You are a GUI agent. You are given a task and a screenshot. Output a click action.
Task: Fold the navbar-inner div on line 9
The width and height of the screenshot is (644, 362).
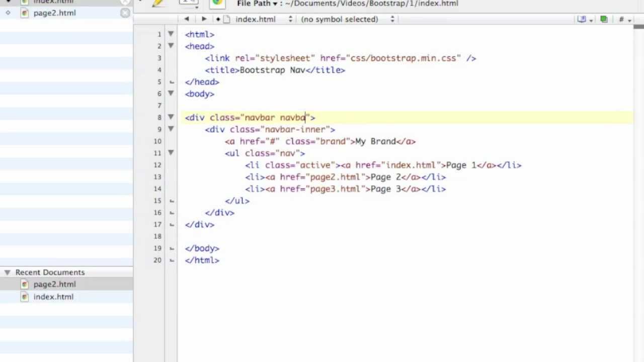pos(171,129)
